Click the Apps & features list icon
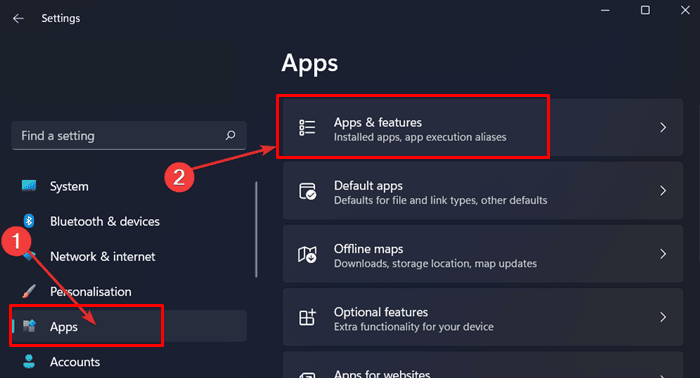This screenshot has height=378, width=700. click(x=307, y=128)
